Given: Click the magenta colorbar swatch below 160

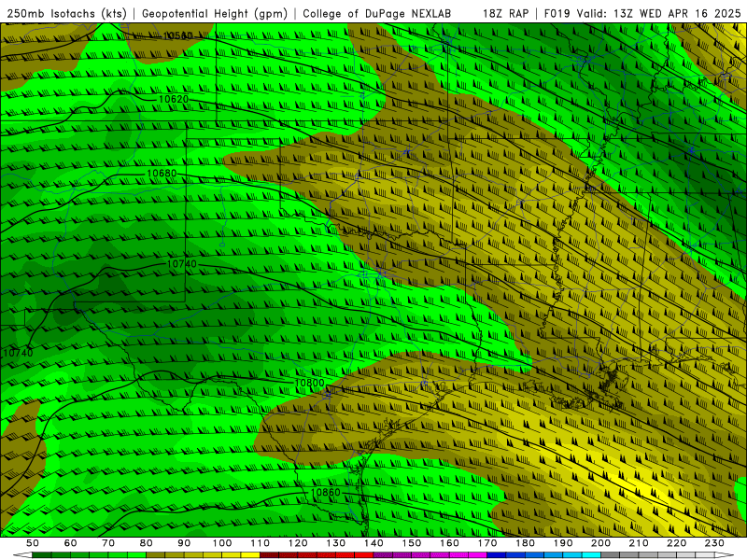Looking at the screenshot, I should click(x=458, y=555).
